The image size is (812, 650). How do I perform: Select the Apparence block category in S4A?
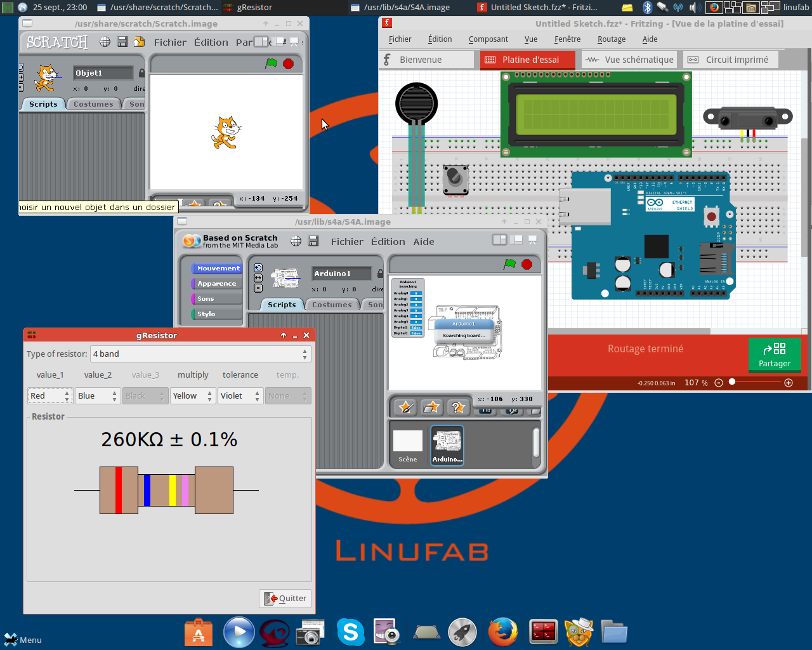click(217, 283)
